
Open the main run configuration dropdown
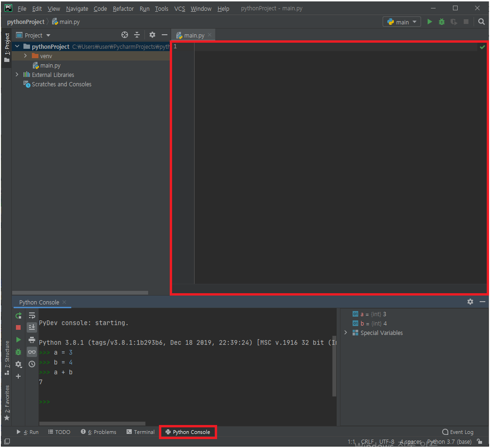point(401,22)
